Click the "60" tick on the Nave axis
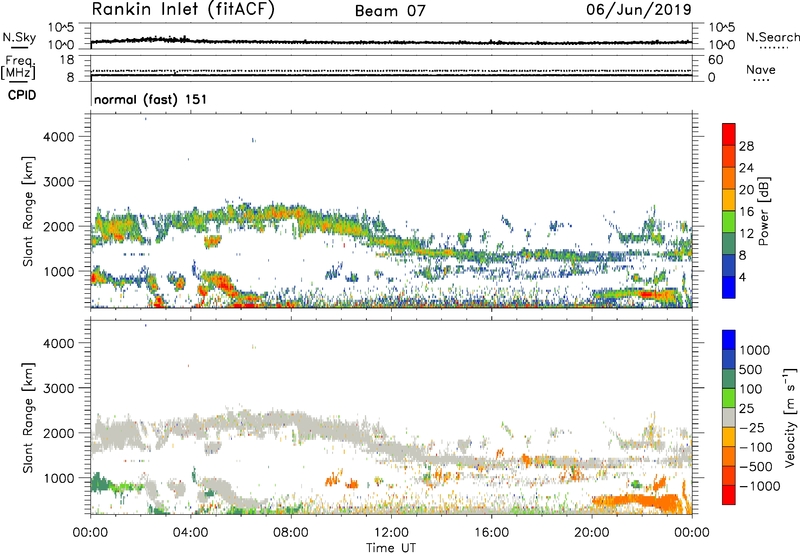The height and width of the screenshot is (554, 800). (715, 60)
